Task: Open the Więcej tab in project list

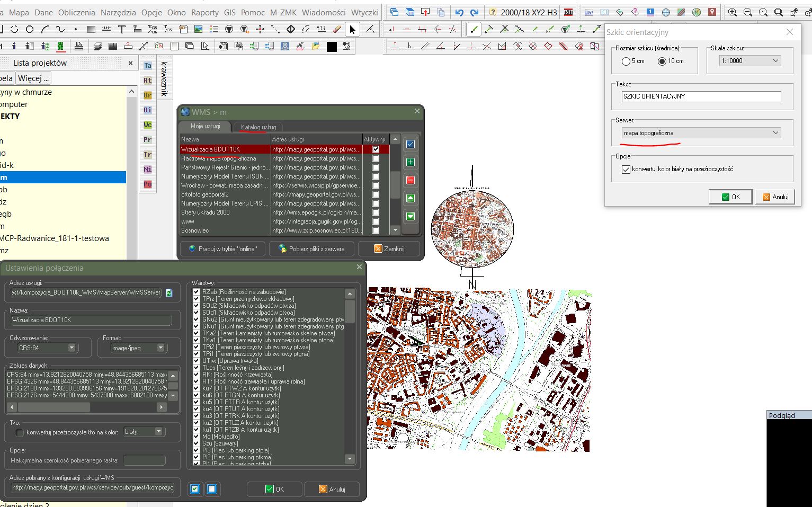Action: (x=33, y=78)
